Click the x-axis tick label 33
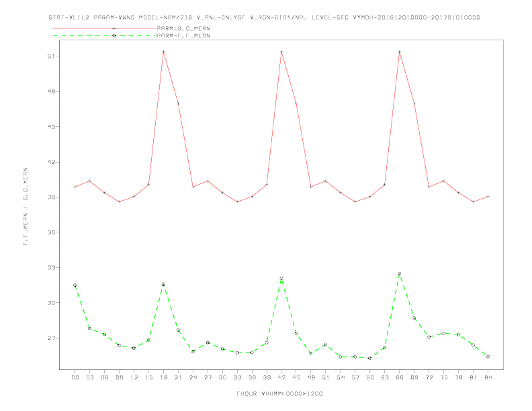Screen dimensions: 532x411 [x=237, y=377]
